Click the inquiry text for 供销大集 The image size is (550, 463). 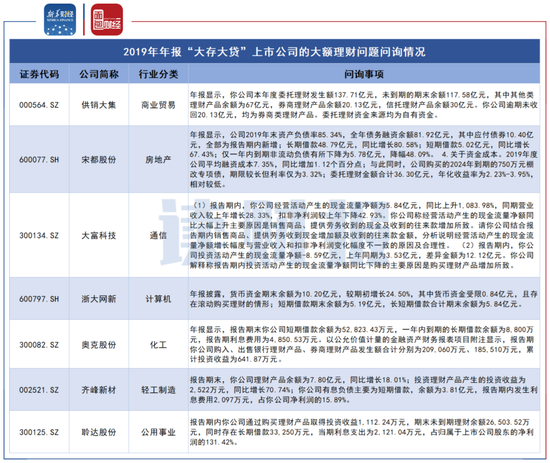(364, 105)
